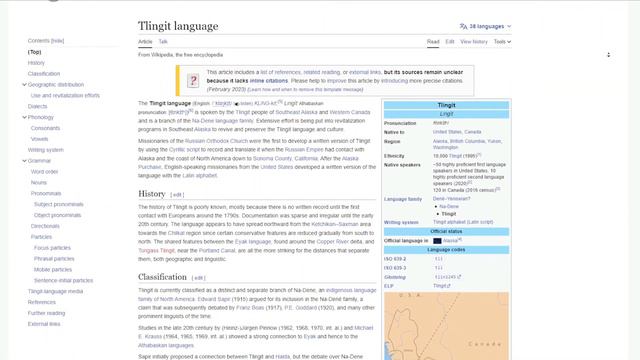Go to Classification in contents sidebar
640x360 pixels.
(44, 74)
